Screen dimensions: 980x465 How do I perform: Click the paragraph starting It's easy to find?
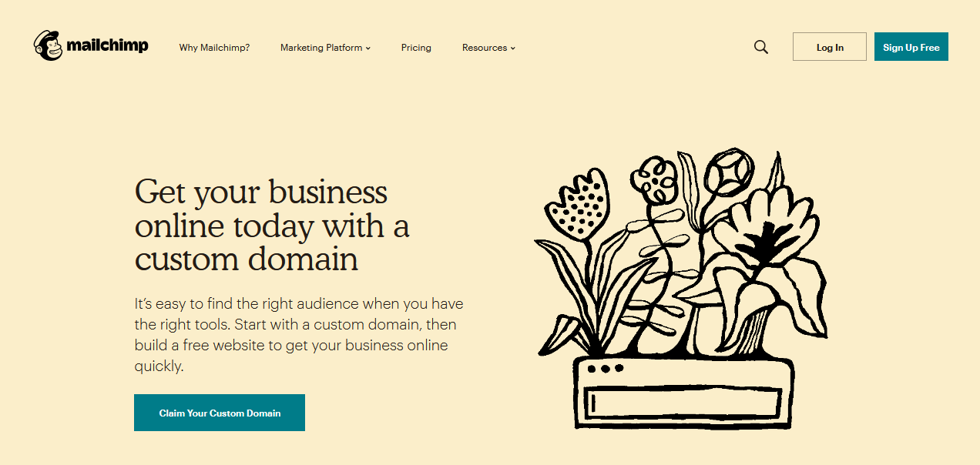299,335
